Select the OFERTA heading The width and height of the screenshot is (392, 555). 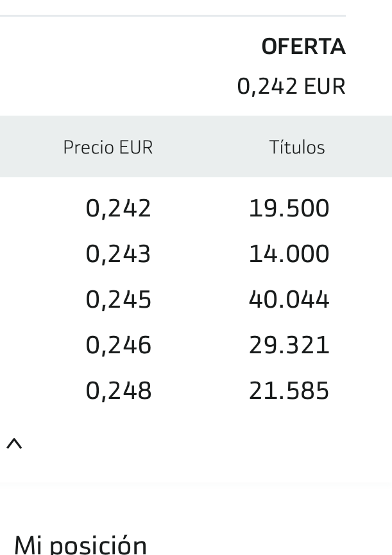(x=303, y=46)
